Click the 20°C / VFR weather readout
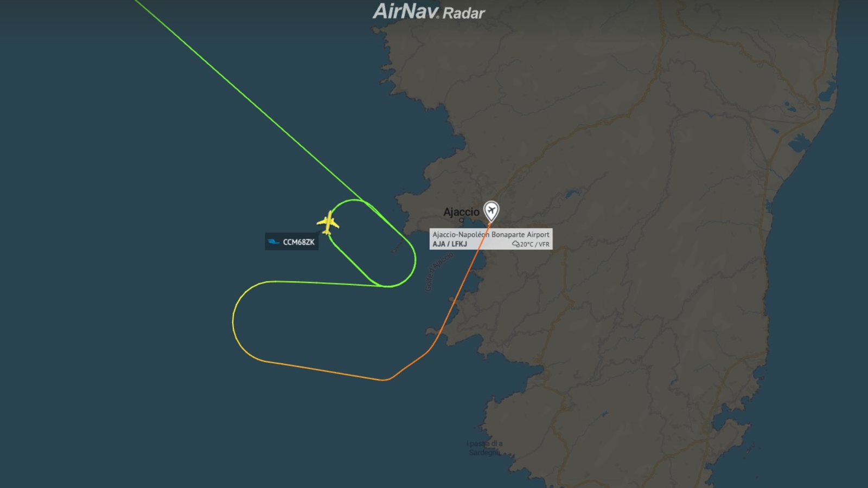This screenshot has width=868, height=488. click(534, 245)
